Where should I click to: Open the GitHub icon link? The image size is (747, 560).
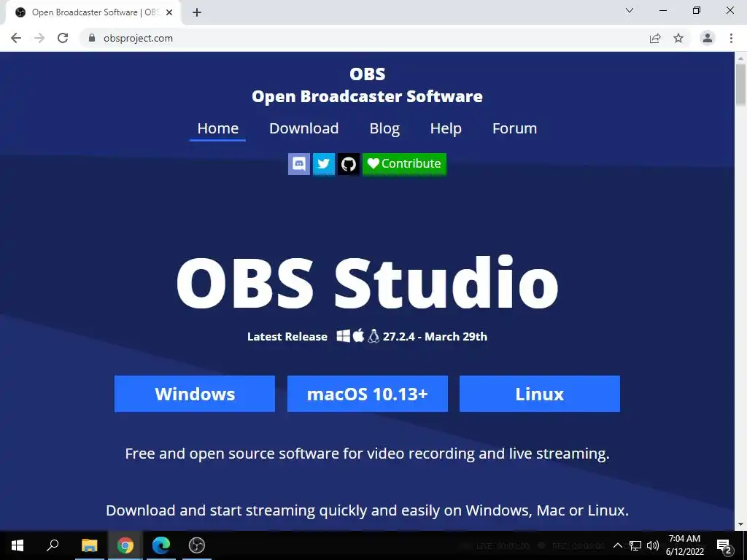[x=348, y=164]
